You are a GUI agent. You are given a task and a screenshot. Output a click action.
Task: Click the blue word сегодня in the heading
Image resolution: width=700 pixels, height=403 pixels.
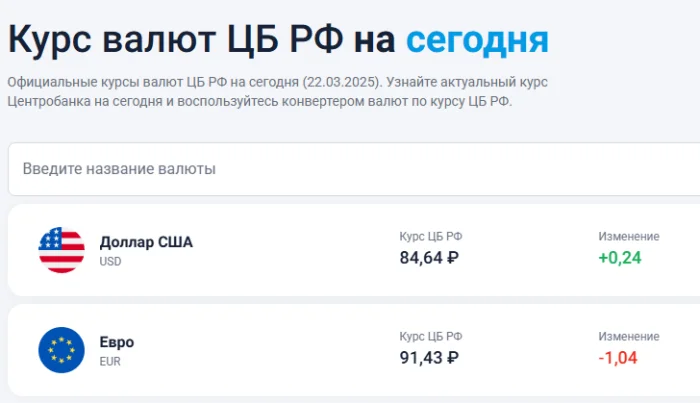pyautogui.click(x=477, y=39)
